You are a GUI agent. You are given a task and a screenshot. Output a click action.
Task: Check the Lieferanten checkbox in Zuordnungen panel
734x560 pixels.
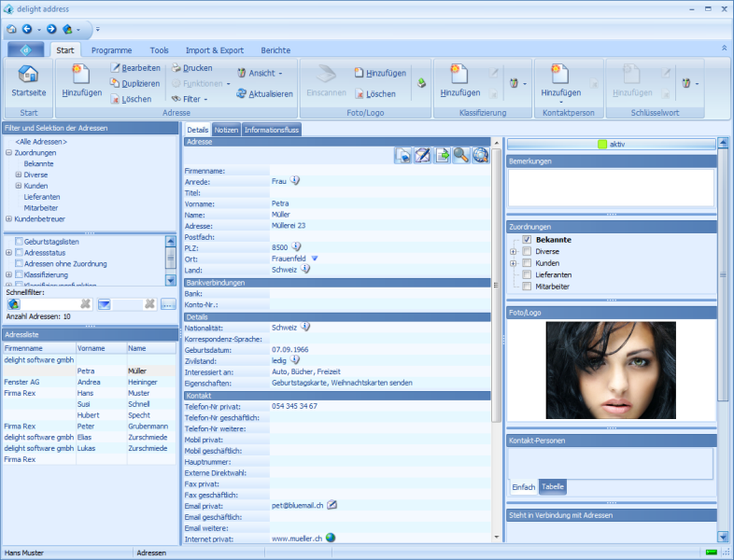point(527,274)
